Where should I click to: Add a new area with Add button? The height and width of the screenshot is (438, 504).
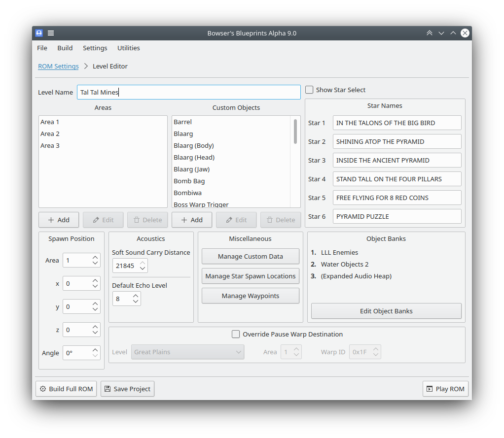click(x=59, y=220)
